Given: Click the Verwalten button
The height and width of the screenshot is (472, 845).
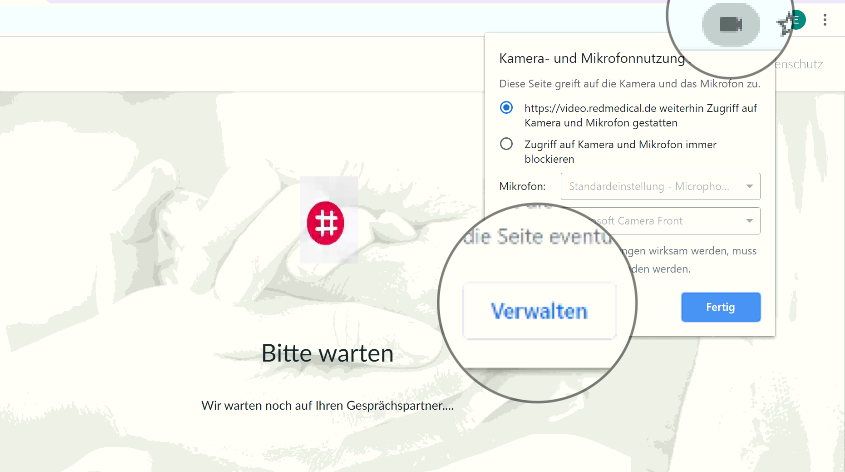Looking at the screenshot, I should (x=539, y=311).
